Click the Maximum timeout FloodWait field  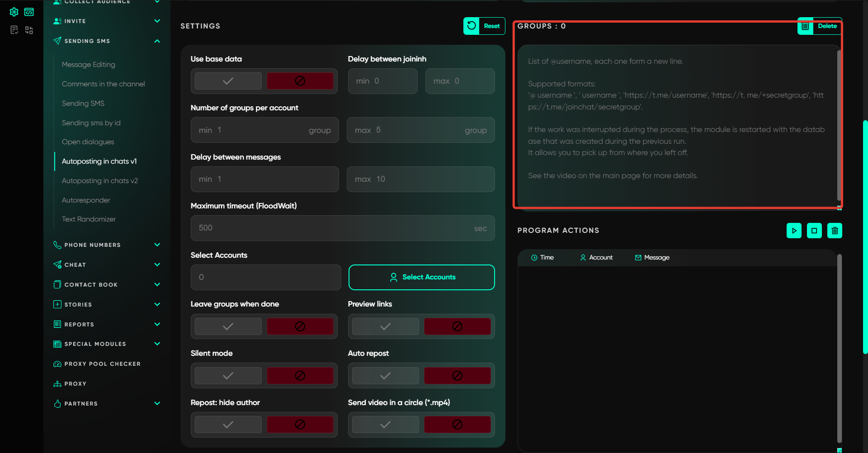tap(335, 228)
